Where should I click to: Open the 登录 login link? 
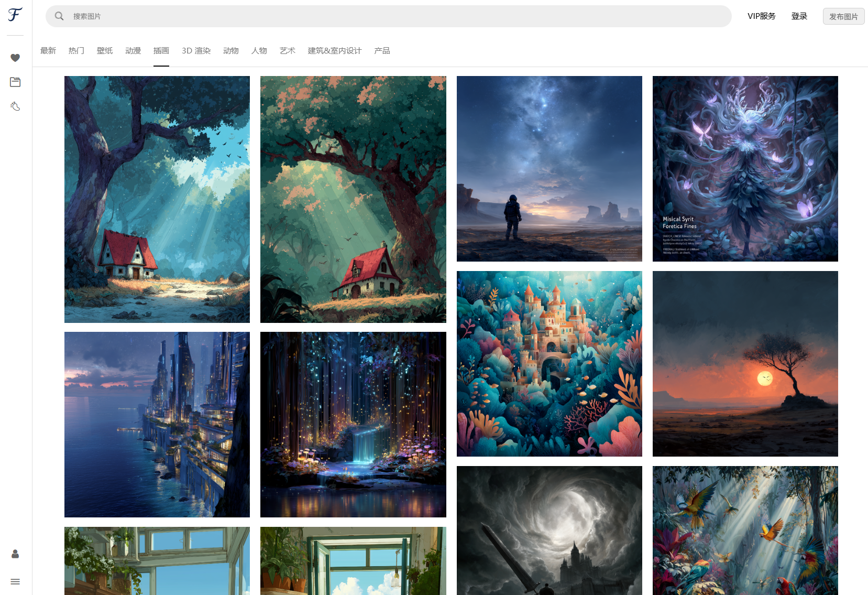tap(799, 16)
